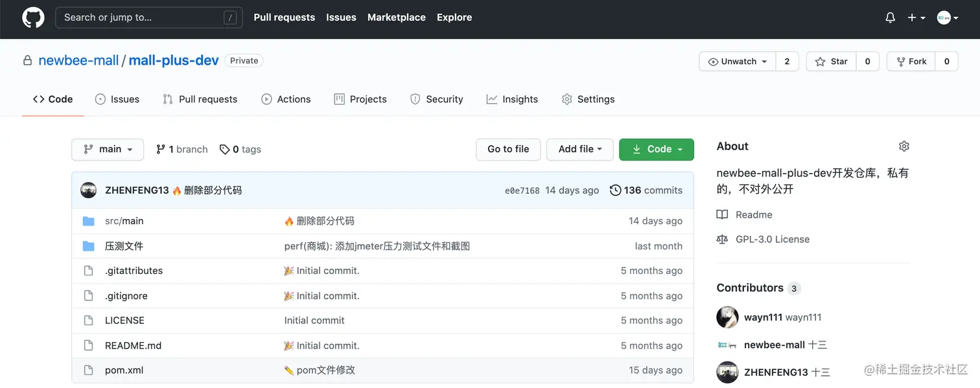
Task: Open Issues in top navigation
Action: 341,17
